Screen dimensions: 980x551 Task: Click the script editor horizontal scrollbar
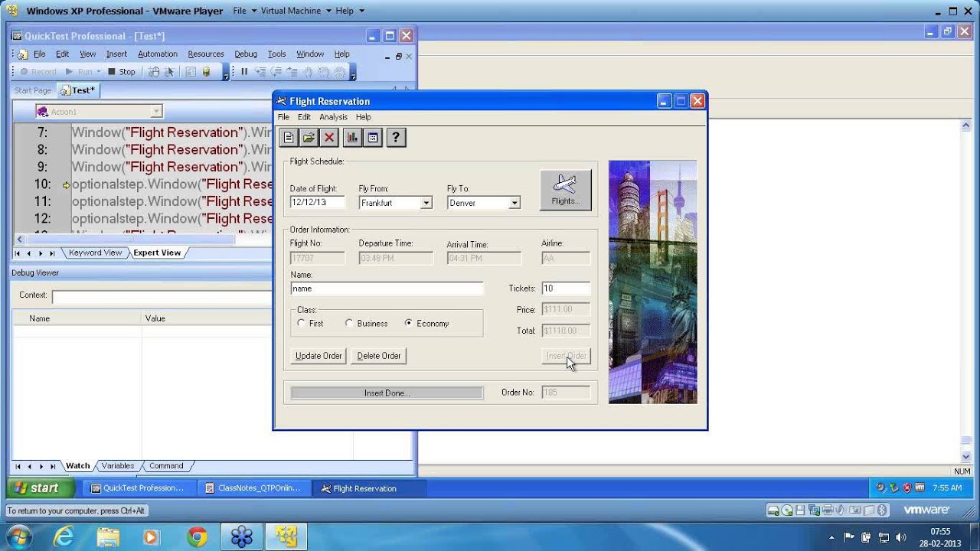point(130,240)
